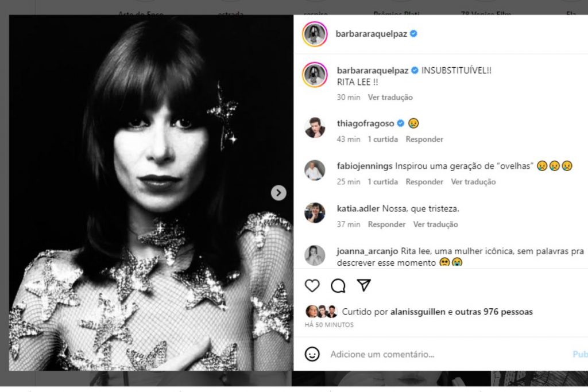View '1 curtida' on fabiojennings' comment
This screenshot has height=392, width=588.
382,181
